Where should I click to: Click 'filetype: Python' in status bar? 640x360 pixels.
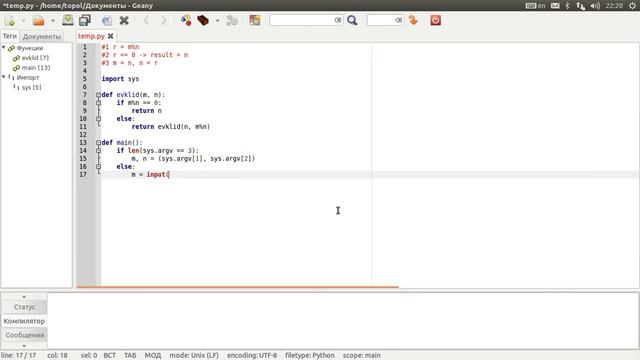coord(310,356)
